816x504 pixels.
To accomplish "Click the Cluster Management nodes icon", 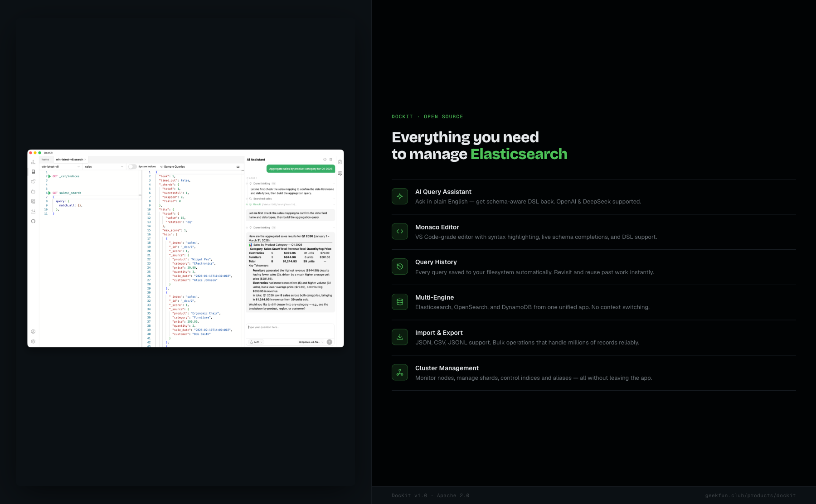I will point(400,373).
